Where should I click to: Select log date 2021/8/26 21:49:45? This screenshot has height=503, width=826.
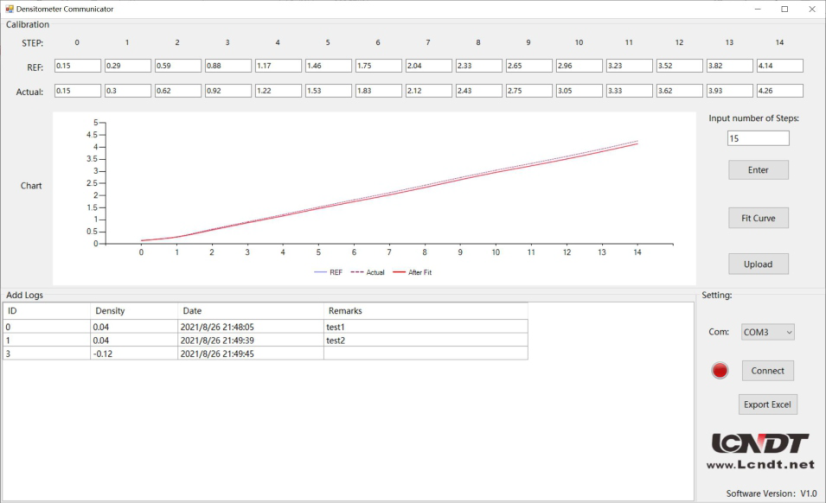coord(251,353)
